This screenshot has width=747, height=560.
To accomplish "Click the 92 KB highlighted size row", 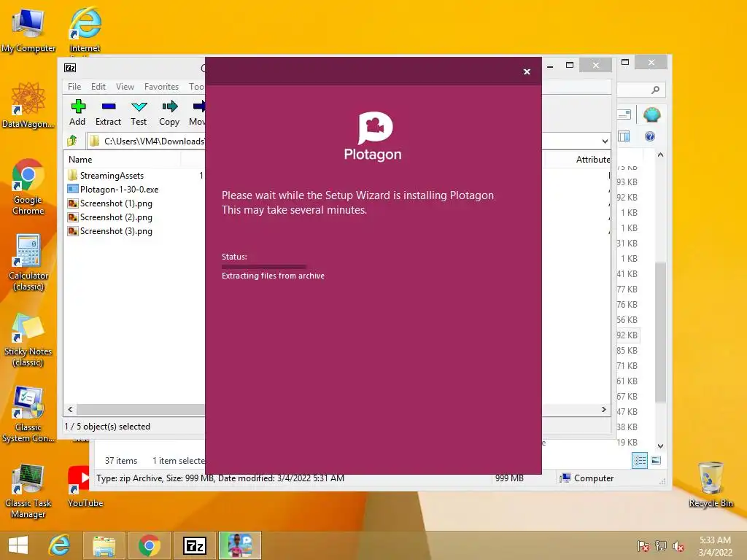I will click(x=627, y=335).
